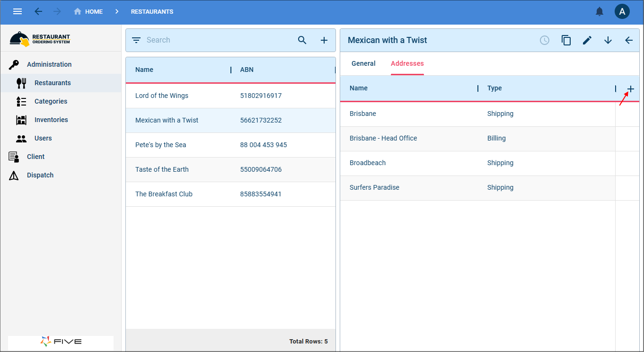Viewport: 644px width, 352px height.
Task: Focus the Search input field
Action: click(x=218, y=40)
